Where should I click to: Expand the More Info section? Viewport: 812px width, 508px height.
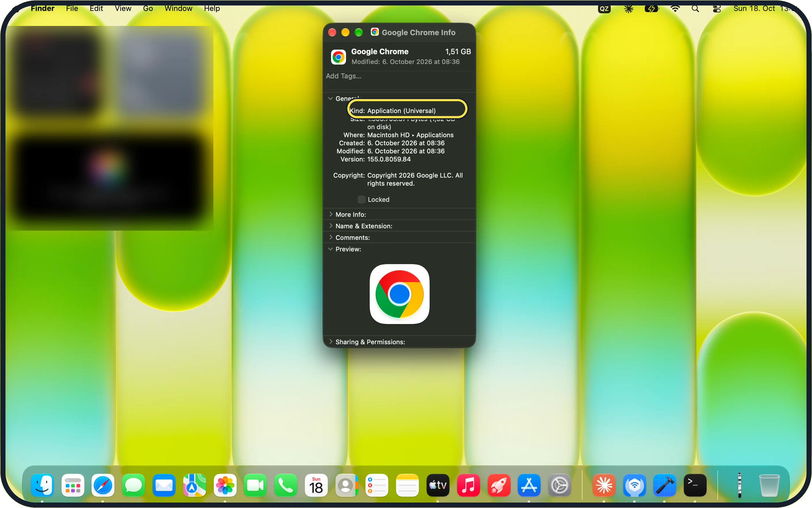[x=331, y=214]
